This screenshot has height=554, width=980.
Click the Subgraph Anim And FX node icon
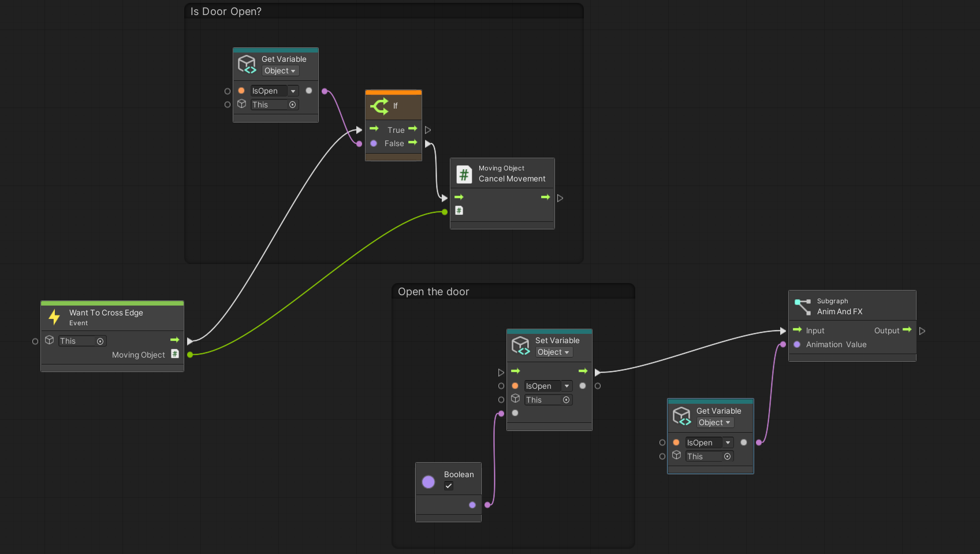pyautogui.click(x=803, y=306)
